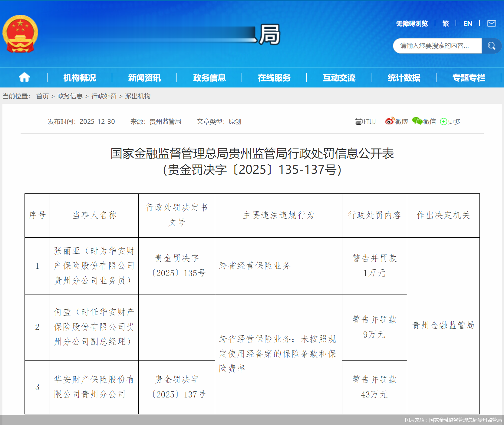Screen dimensions: 504x425
Task: Click the printer icon
Action: (358, 121)
